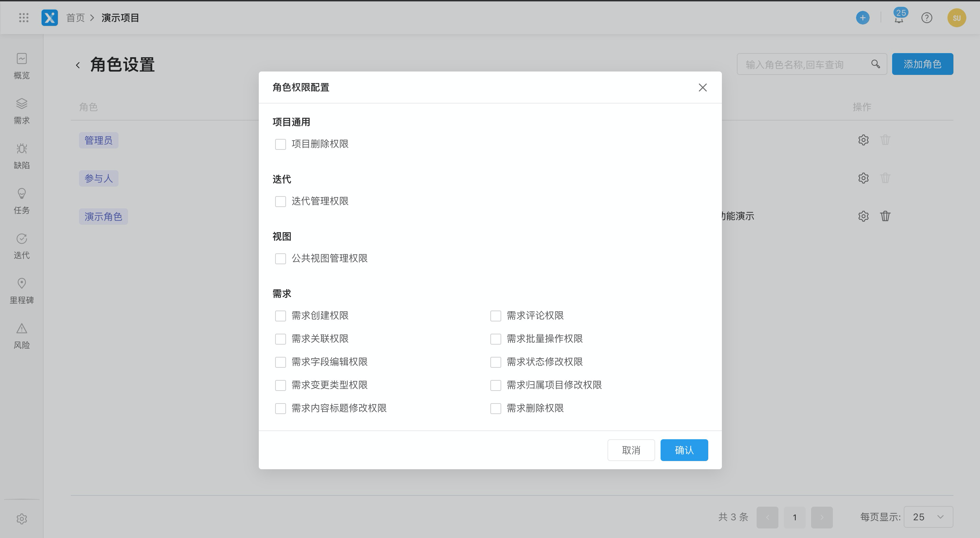Enable 需求字段编辑权限

pyautogui.click(x=280, y=362)
